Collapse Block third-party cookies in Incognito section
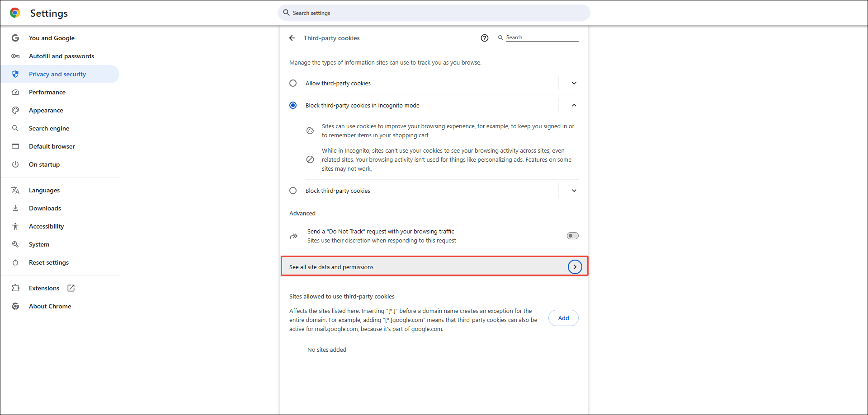Image resolution: width=868 pixels, height=415 pixels. coord(573,105)
